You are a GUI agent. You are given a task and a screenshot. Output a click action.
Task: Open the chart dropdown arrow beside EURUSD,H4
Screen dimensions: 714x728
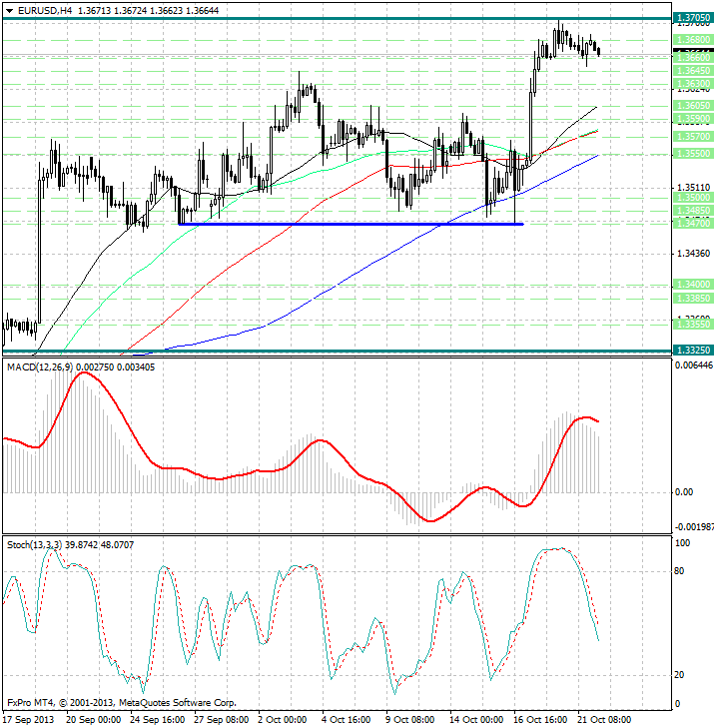tap(9, 11)
